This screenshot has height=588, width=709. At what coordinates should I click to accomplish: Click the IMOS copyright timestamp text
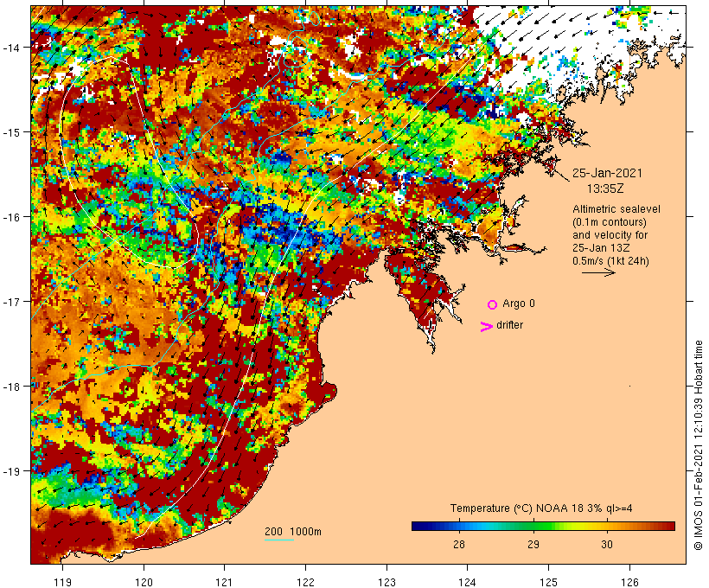tap(698, 445)
